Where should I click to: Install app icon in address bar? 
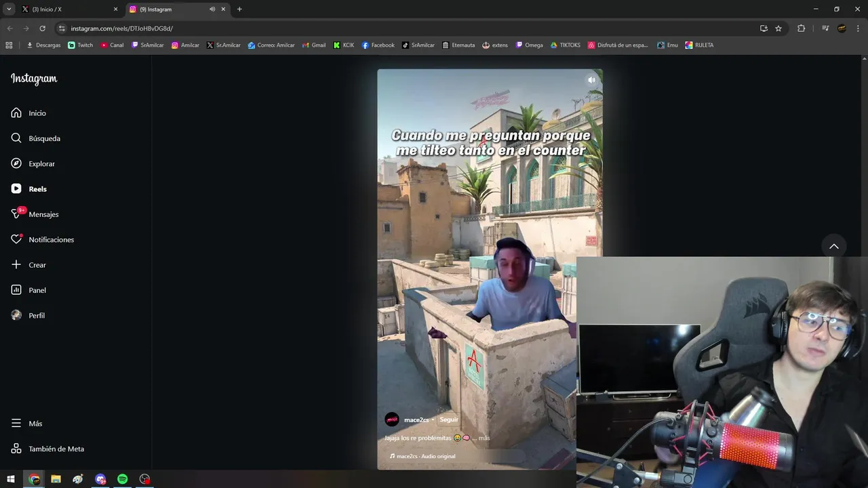(764, 28)
